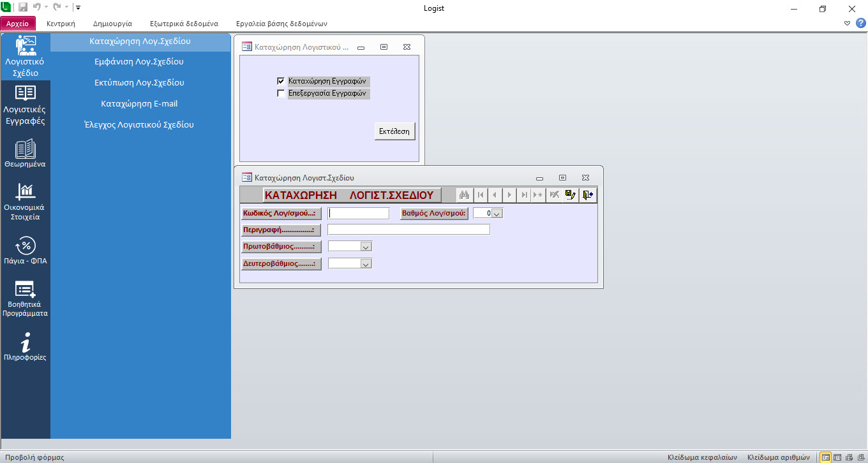Viewport: 868px width, 463px height.
Task: Click the Κωδικός Λογ/σμού input field
Action: tap(358, 214)
